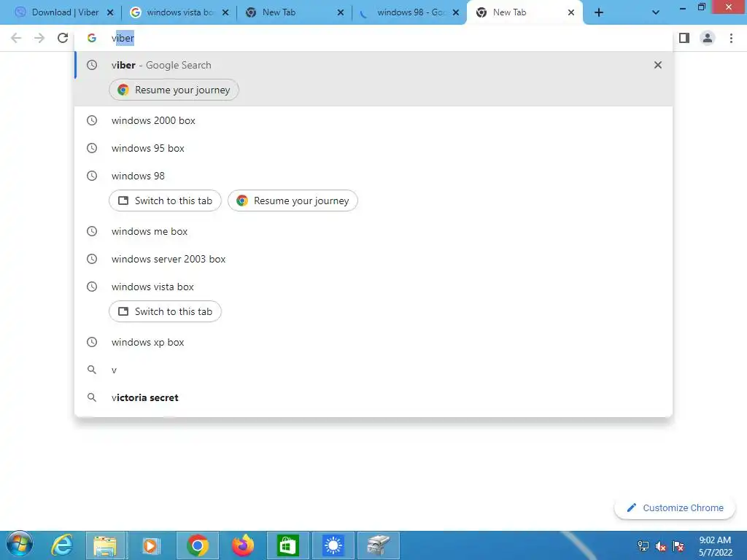Click Switch to this tab under windows vista box

165,311
